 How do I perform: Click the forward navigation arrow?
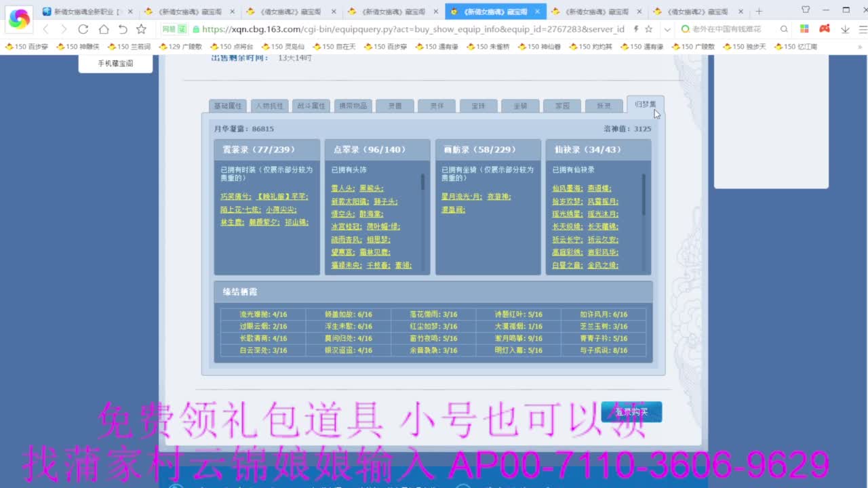(63, 30)
